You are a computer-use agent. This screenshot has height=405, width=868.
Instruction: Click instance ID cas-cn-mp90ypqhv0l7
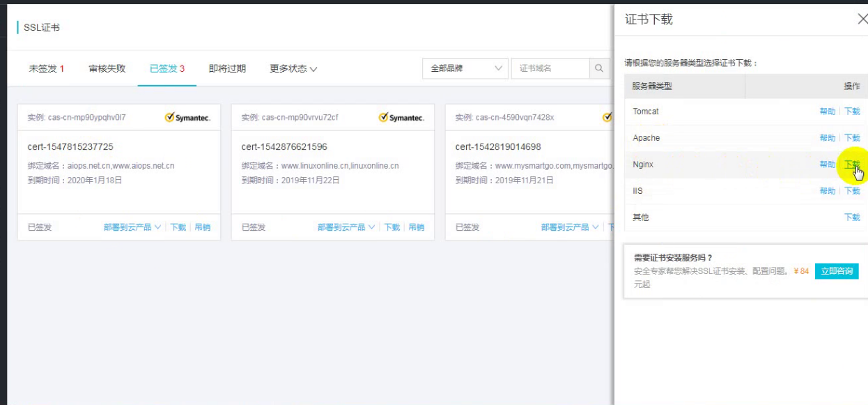click(x=87, y=118)
